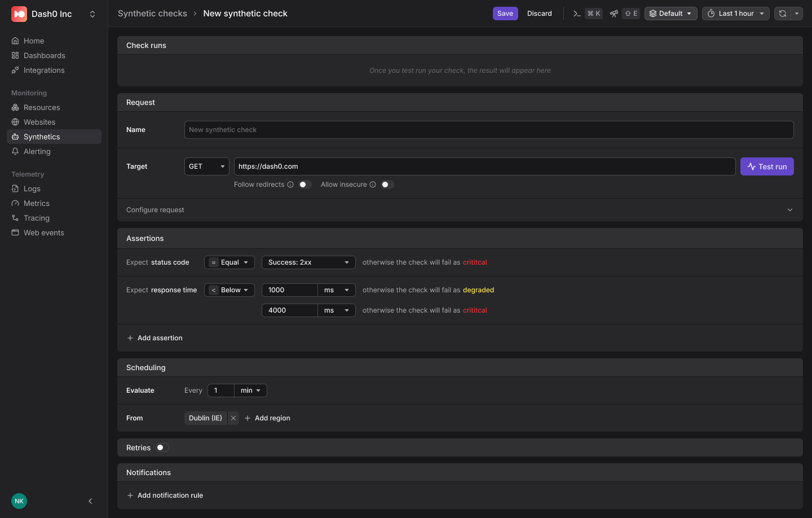Click the ⌘K shortcut badge
The height and width of the screenshot is (518, 812).
pos(594,14)
